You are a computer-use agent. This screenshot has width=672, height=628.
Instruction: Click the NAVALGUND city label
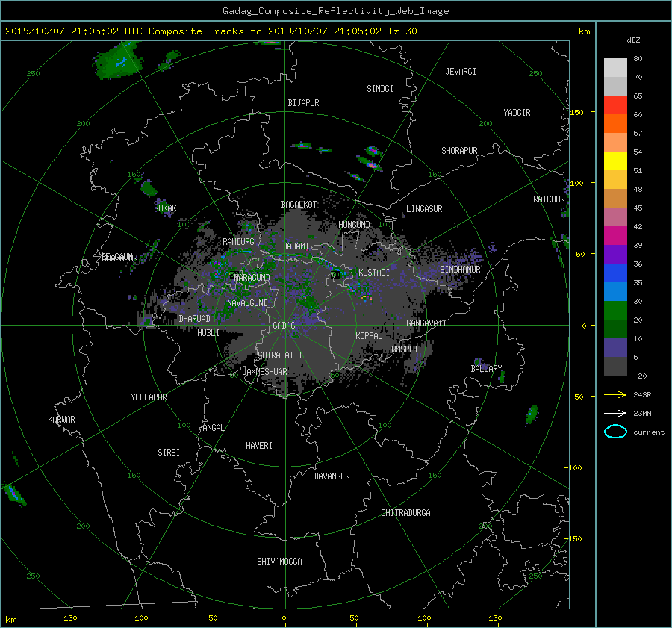point(247,302)
